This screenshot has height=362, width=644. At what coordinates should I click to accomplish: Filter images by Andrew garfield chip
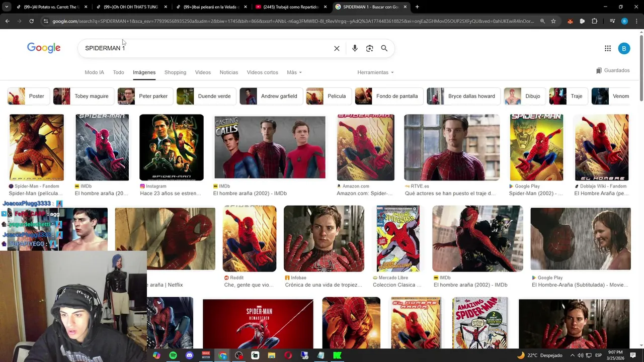[x=270, y=96]
